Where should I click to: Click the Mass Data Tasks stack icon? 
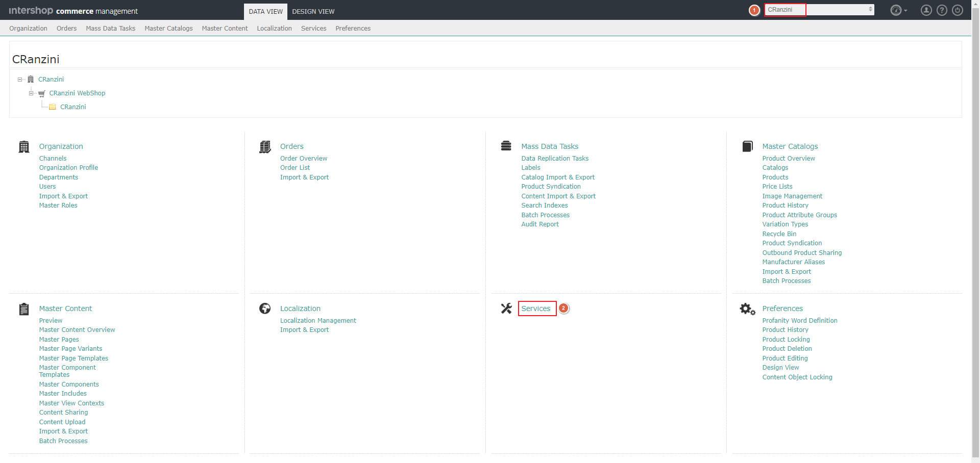(x=506, y=146)
